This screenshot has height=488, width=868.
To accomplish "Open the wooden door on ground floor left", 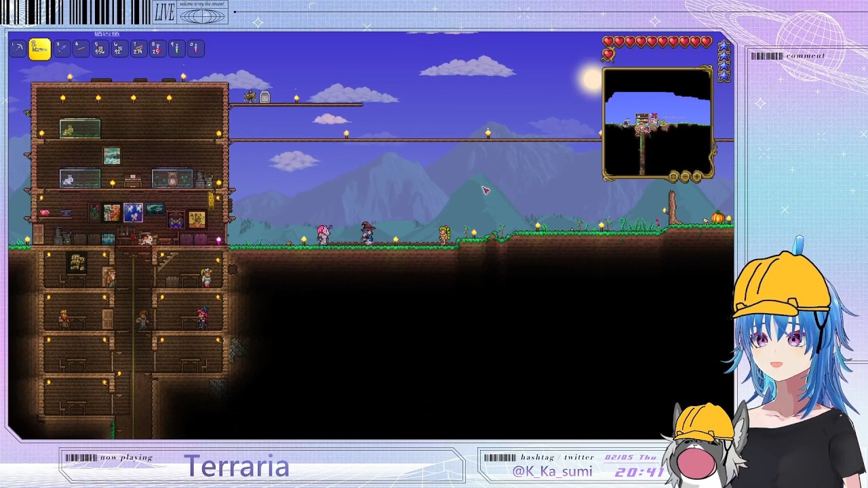I will click(38, 234).
